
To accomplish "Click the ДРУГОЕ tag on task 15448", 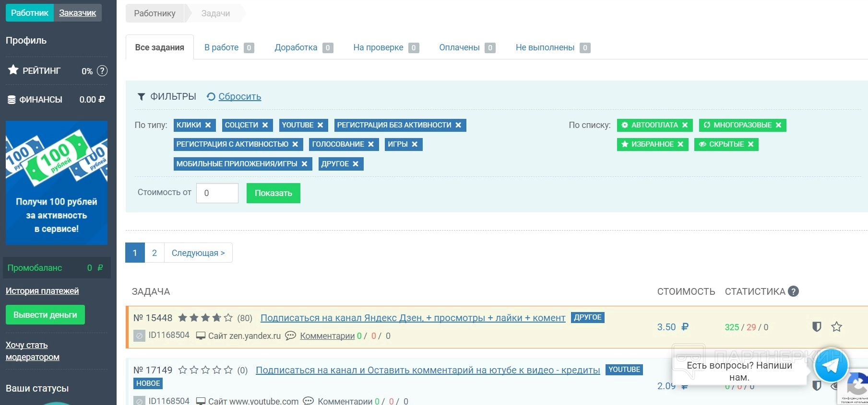I will [588, 317].
